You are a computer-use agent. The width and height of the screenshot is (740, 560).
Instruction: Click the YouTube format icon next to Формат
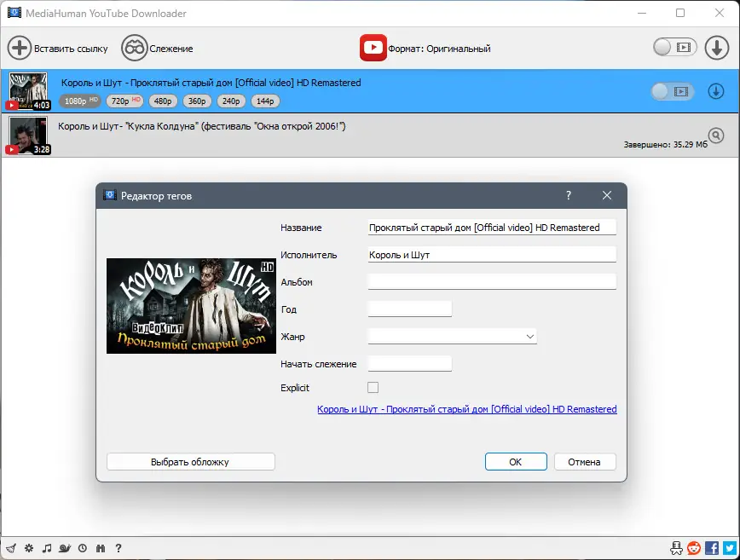(x=373, y=48)
